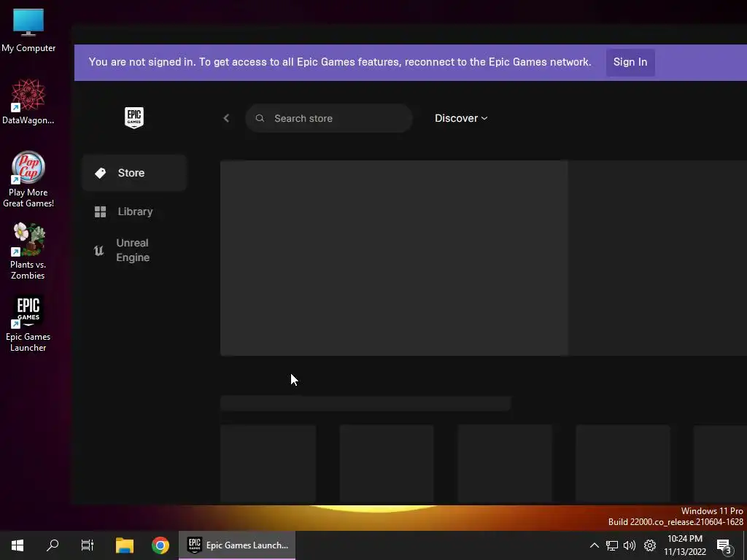Screen dimensions: 747x560
Task: Click the Unreal Engine logo icon
Action: coord(98,251)
